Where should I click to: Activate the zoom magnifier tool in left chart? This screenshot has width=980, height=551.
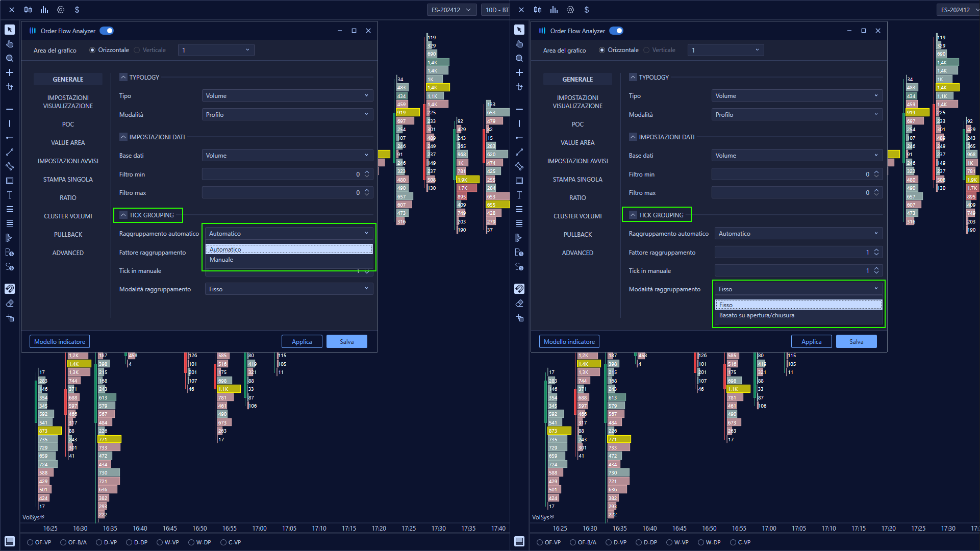(x=10, y=58)
